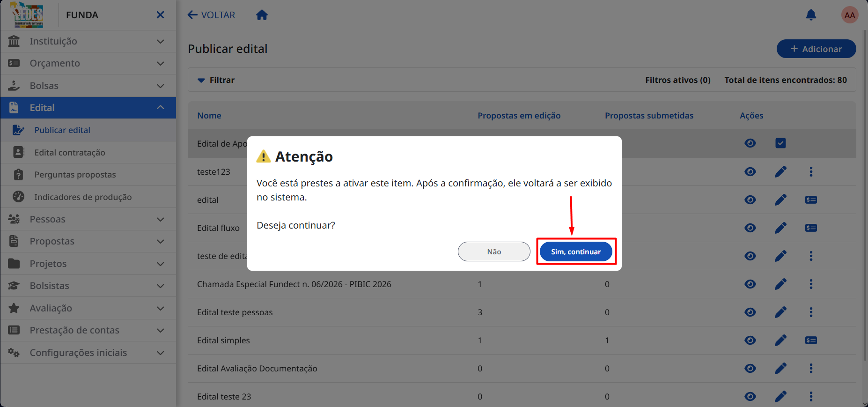Viewport: 868px width, 407px height.
Task: Open more options for 'Edital teste pessoas'
Action: click(811, 312)
